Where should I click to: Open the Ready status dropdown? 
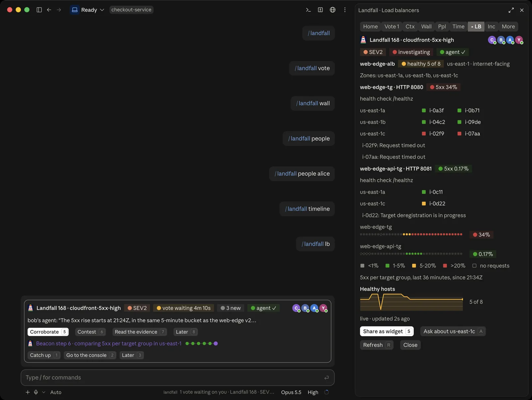(88, 10)
